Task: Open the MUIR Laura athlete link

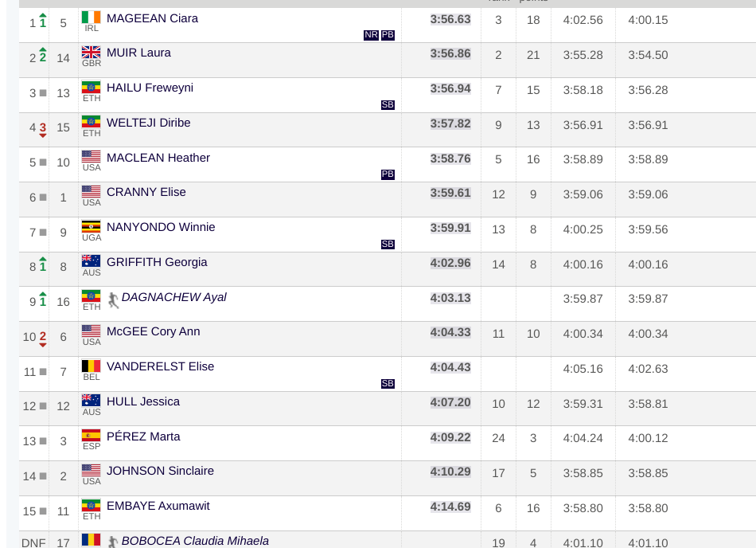Action: click(x=138, y=53)
